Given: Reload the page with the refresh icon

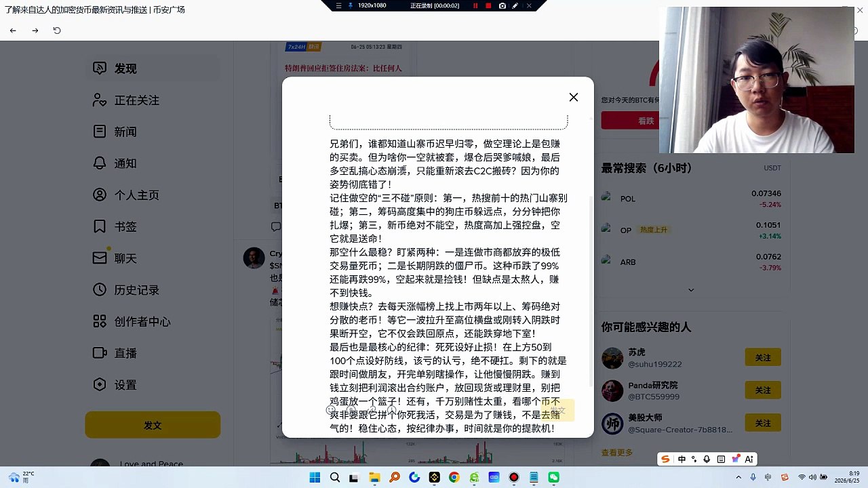Looking at the screenshot, I should click(57, 30).
